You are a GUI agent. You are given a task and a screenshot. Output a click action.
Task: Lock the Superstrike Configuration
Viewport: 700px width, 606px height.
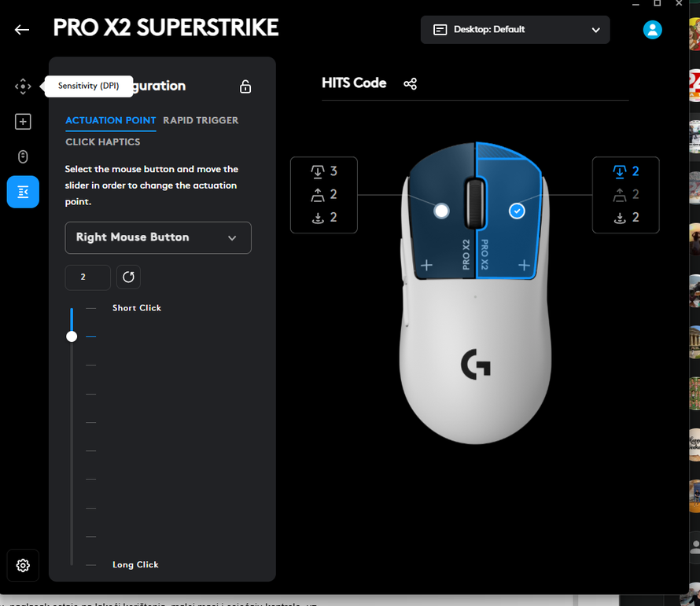tap(245, 86)
